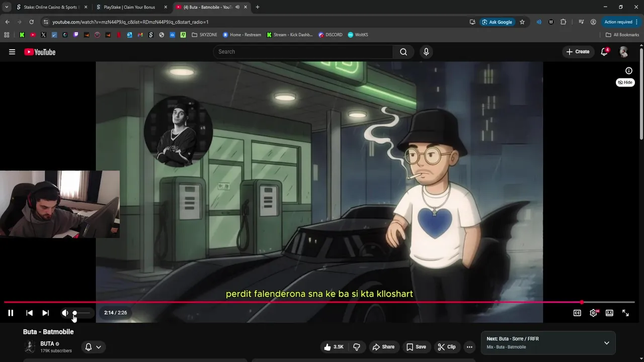Dislike the video
Image resolution: width=644 pixels, height=362 pixels.
tap(357, 347)
